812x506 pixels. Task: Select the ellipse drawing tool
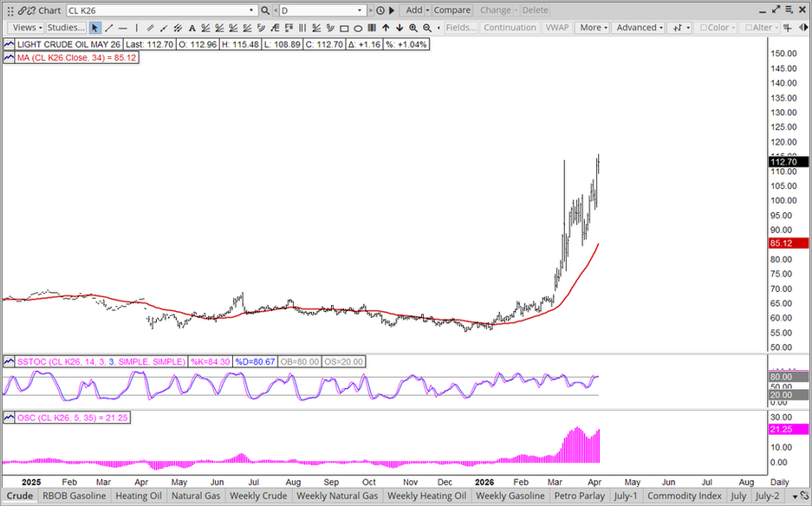[x=358, y=29]
